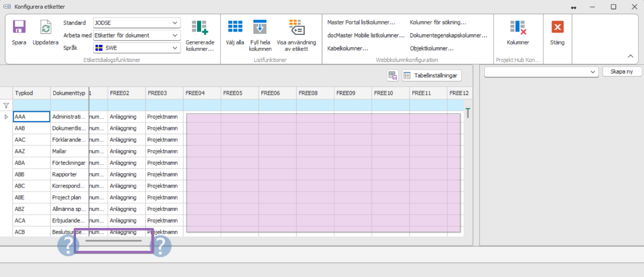Viewport: 644px width, 277px height.
Task: Select the Projektnamn cell in the ABC row
Action: coord(164,185)
